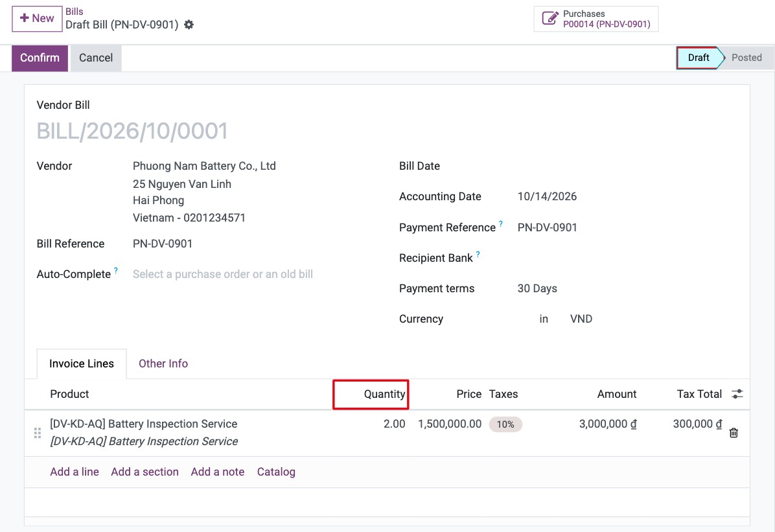775x532 pixels.
Task: Show the Recipient Bank help question mark
Action: click(478, 255)
